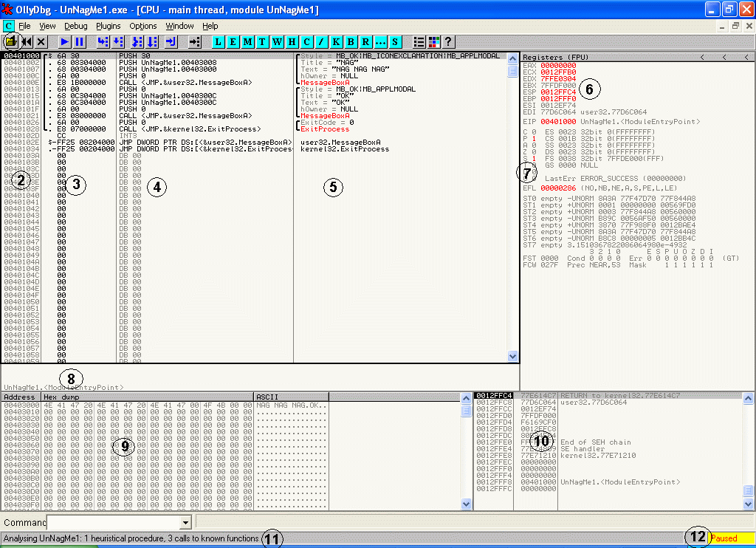Click disassembly scrollbar up arrow
The image size is (756, 548).
pos(512,59)
